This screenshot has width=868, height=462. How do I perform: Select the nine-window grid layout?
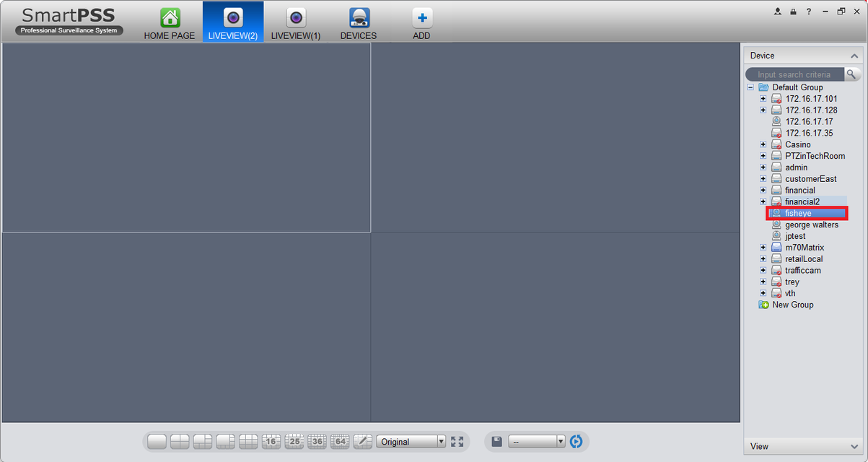[x=248, y=442]
